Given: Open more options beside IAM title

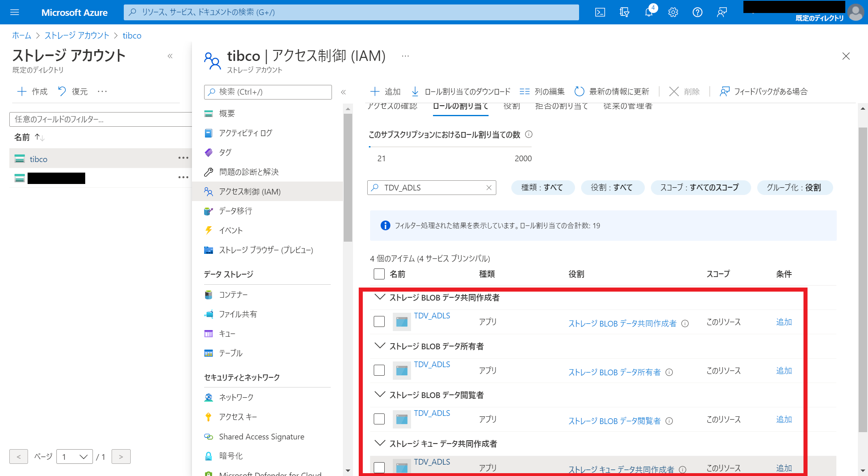Looking at the screenshot, I should (x=405, y=56).
